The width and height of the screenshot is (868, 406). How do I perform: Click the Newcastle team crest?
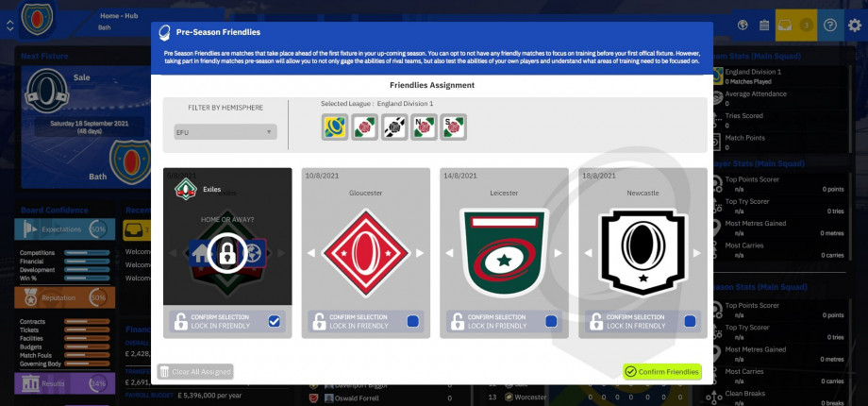[643, 253]
